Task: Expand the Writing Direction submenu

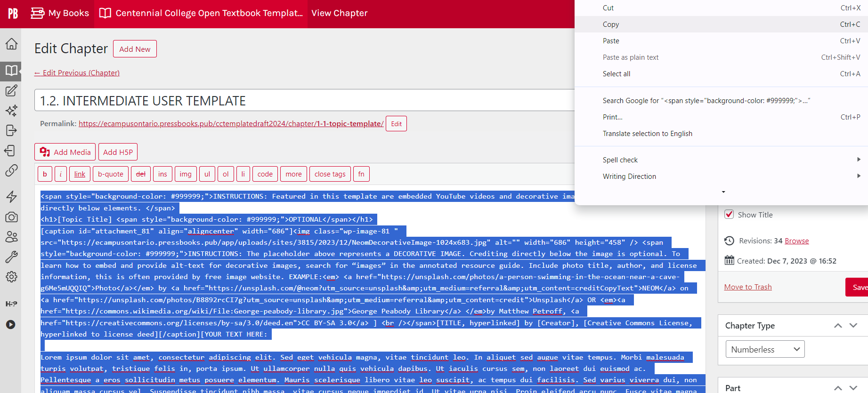Action: 730,176
